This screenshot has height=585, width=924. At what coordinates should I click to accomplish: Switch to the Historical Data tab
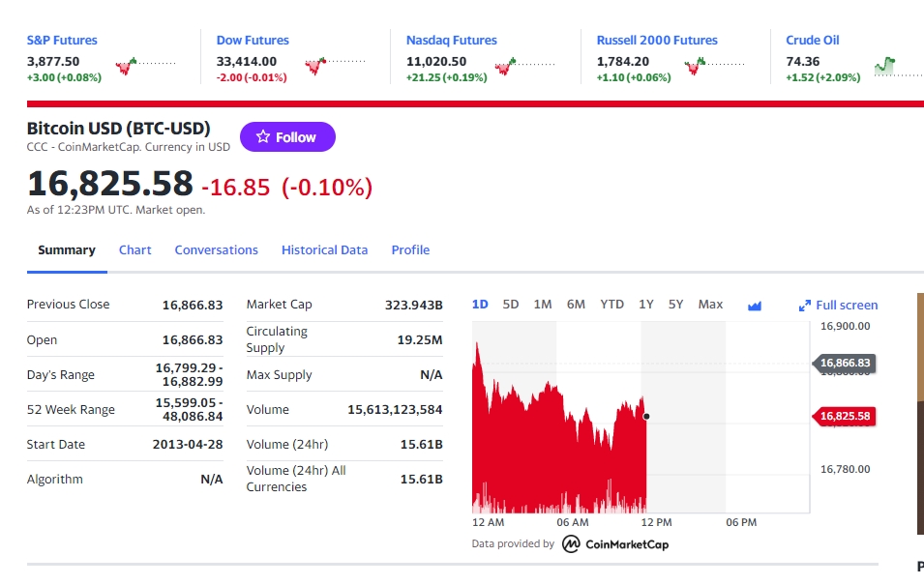(x=324, y=249)
